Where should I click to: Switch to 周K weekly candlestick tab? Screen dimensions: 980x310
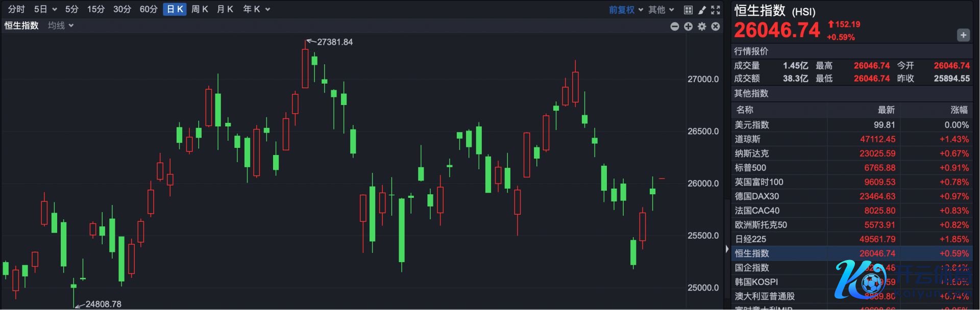200,9
